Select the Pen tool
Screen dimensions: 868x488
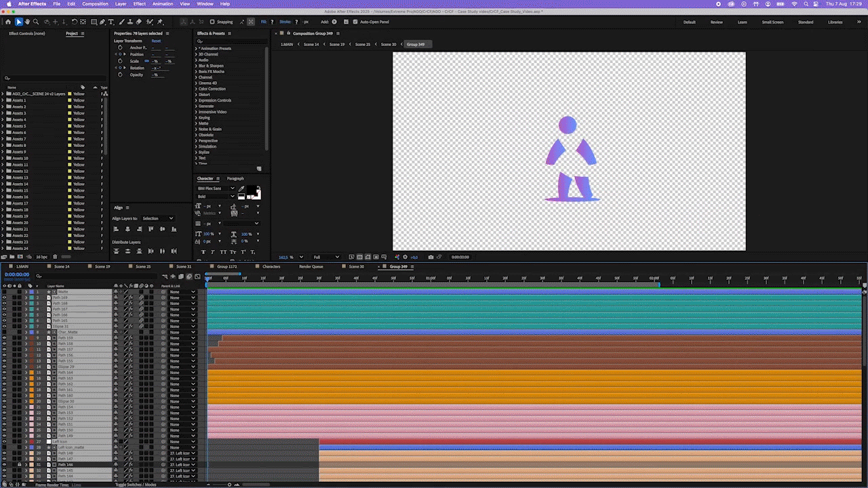click(102, 22)
